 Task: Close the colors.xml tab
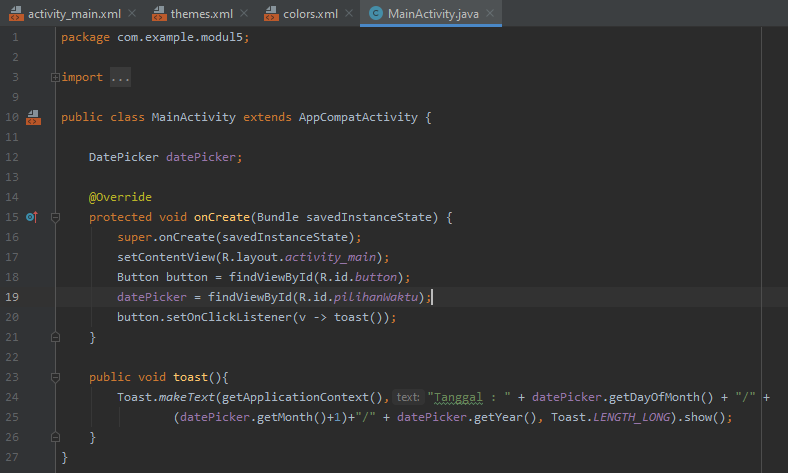click(349, 14)
